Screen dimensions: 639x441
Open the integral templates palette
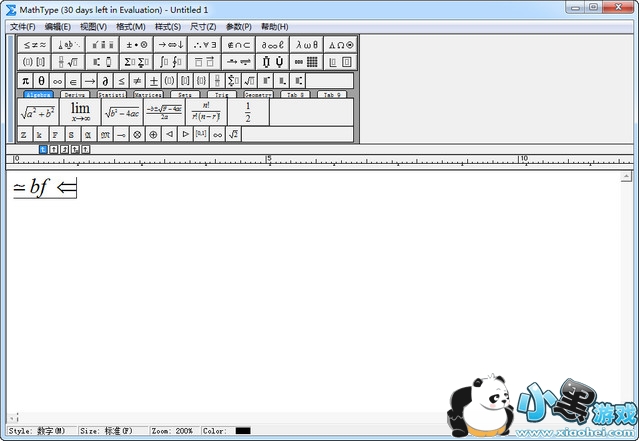pos(170,62)
